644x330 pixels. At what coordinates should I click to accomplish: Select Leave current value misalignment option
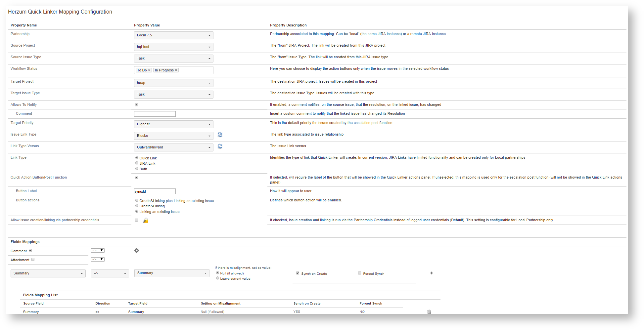(218, 278)
